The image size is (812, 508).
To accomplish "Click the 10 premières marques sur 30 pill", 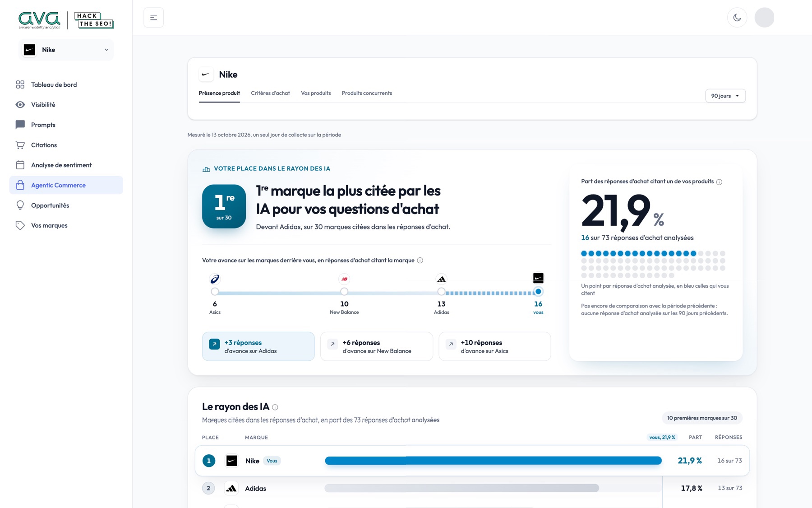I will tap(702, 418).
